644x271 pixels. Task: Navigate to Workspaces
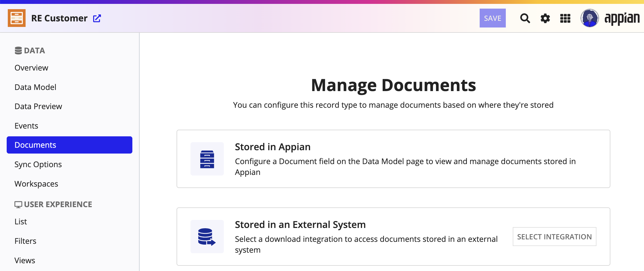pyautogui.click(x=36, y=184)
